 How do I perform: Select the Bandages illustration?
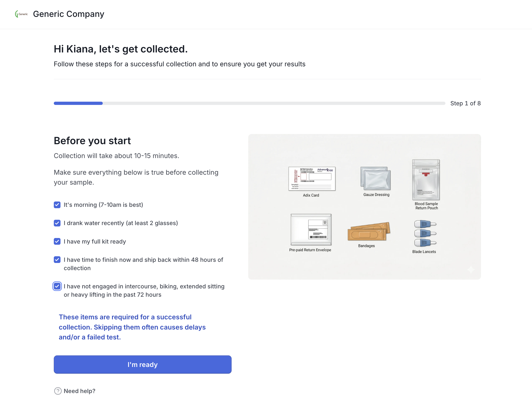pos(369,231)
